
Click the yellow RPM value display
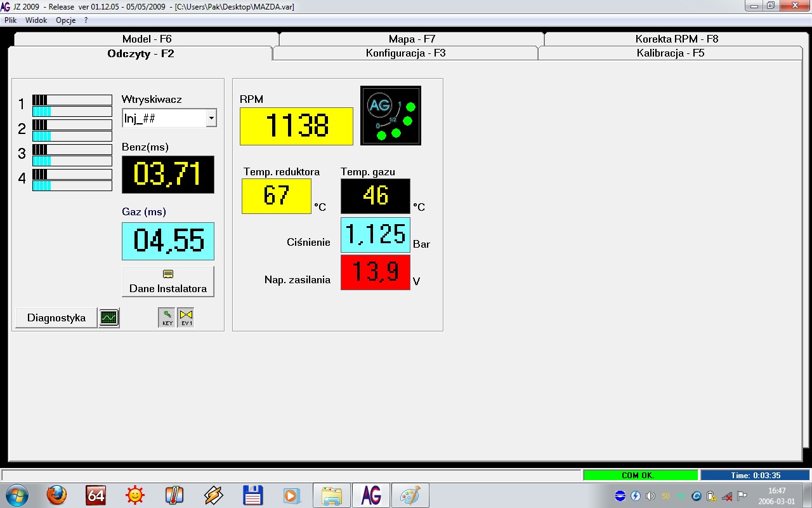click(x=296, y=126)
